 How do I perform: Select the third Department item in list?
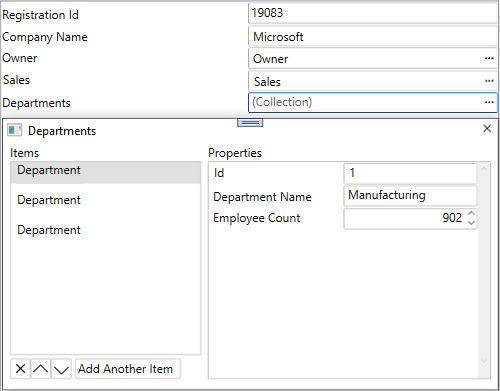(x=105, y=230)
